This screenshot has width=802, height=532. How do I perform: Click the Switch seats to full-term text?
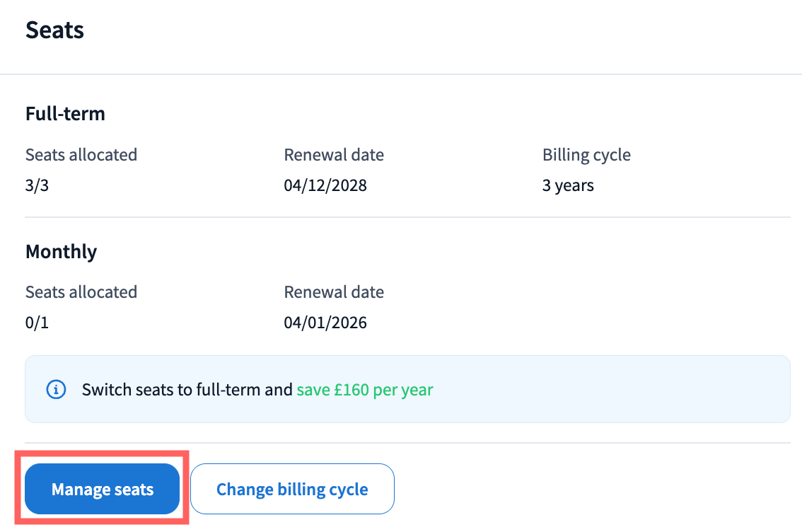[187, 389]
